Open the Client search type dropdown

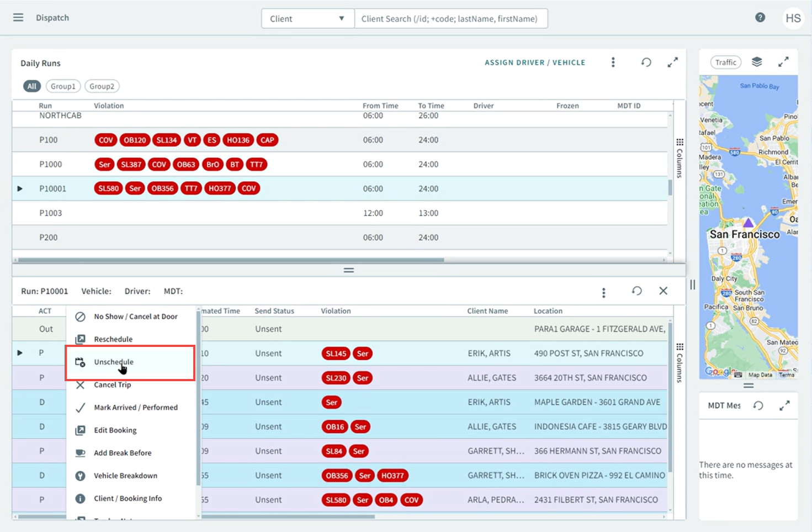[307, 18]
